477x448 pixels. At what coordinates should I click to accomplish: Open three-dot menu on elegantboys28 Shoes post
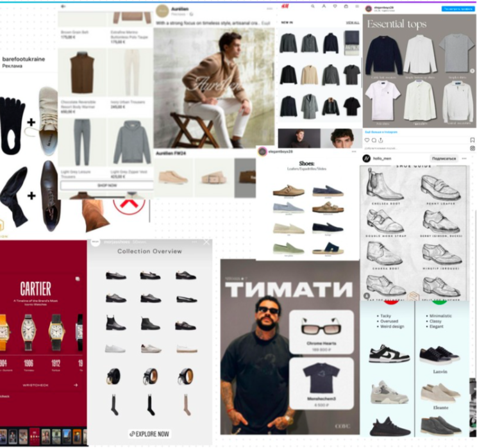point(354,151)
